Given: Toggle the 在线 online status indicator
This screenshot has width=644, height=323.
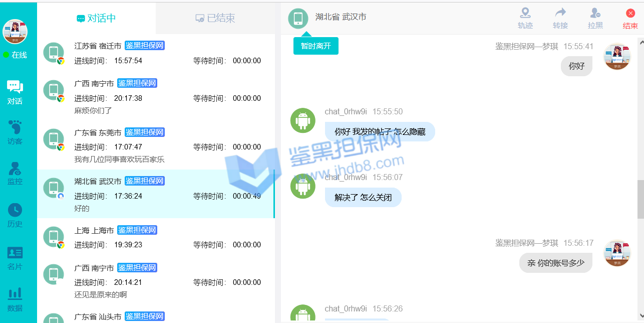Looking at the screenshot, I should pos(15,55).
